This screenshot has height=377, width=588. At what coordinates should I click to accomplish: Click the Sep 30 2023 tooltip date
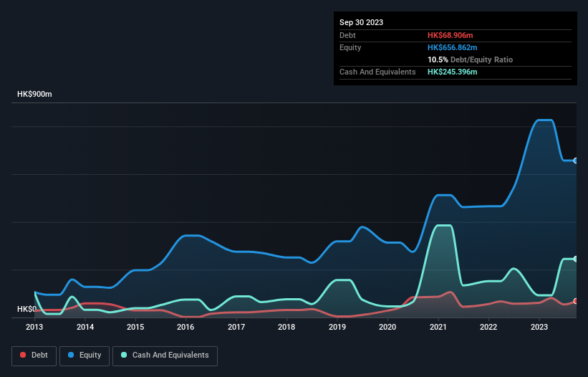click(361, 22)
